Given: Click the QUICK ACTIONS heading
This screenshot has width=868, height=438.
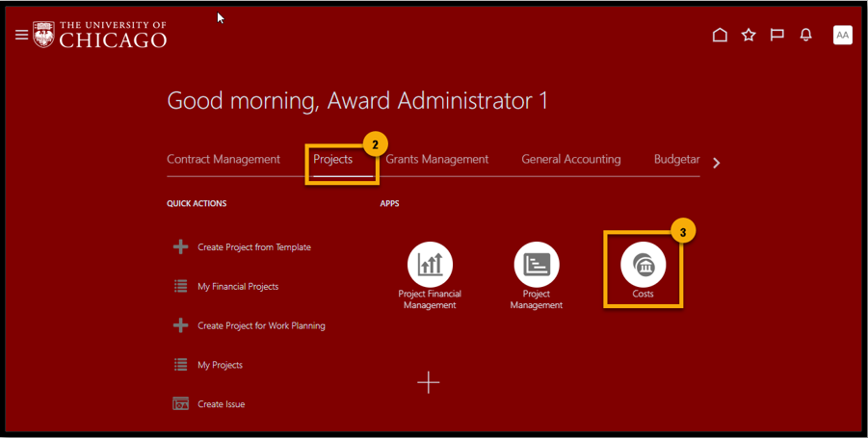Looking at the screenshot, I should point(197,203).
